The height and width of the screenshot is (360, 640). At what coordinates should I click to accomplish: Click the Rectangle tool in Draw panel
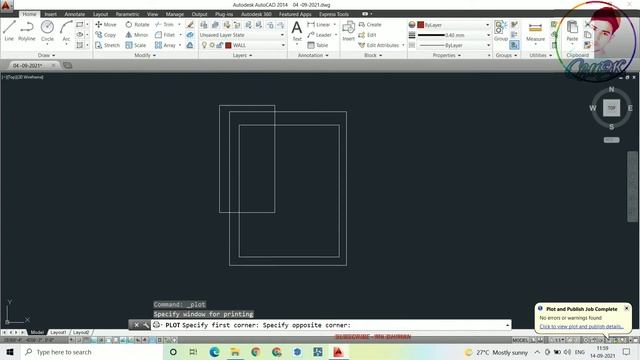[x=80, y=24]
